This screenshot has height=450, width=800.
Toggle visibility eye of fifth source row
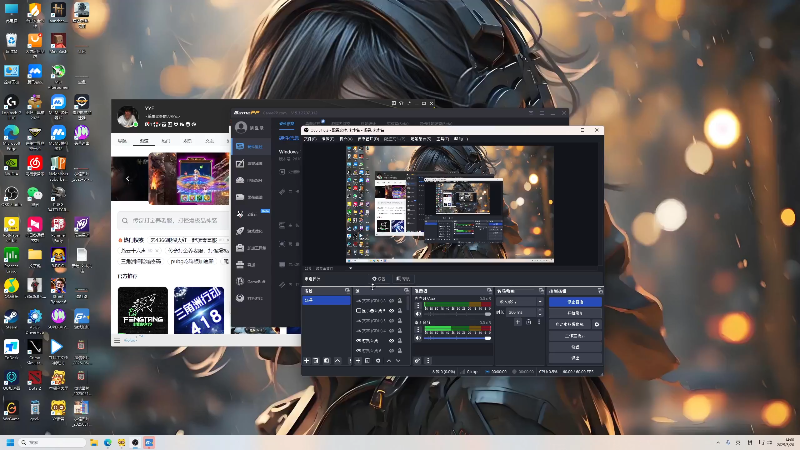pyautogui.click(x=391, y=341)
